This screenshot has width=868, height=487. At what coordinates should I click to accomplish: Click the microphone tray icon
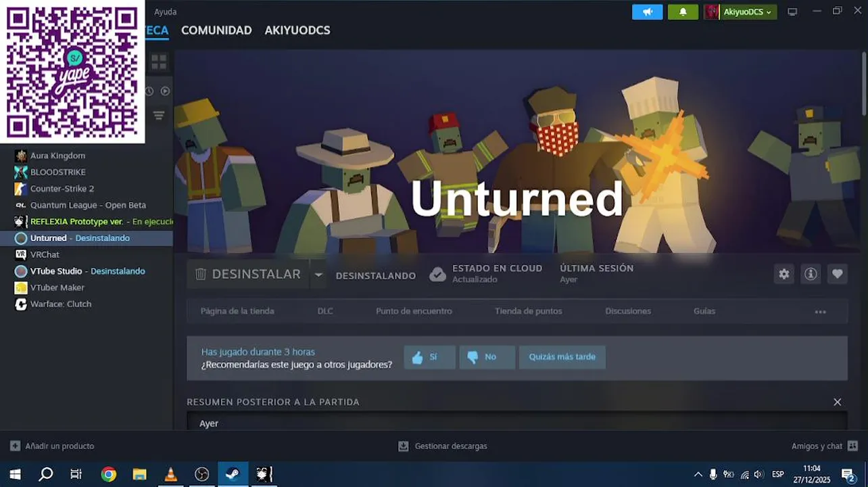point(713,474)
